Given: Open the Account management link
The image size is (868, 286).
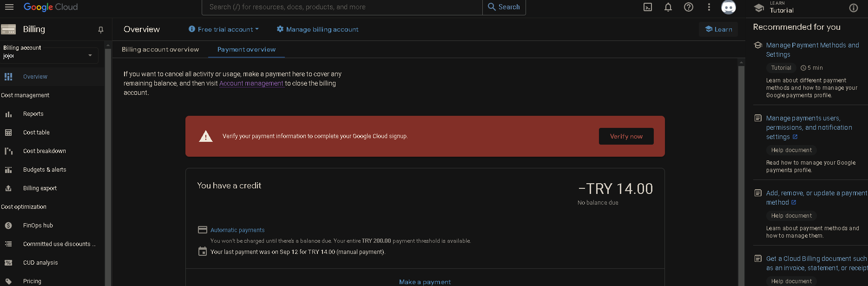Looking at the screenshot, I should [x=251, y=84].
